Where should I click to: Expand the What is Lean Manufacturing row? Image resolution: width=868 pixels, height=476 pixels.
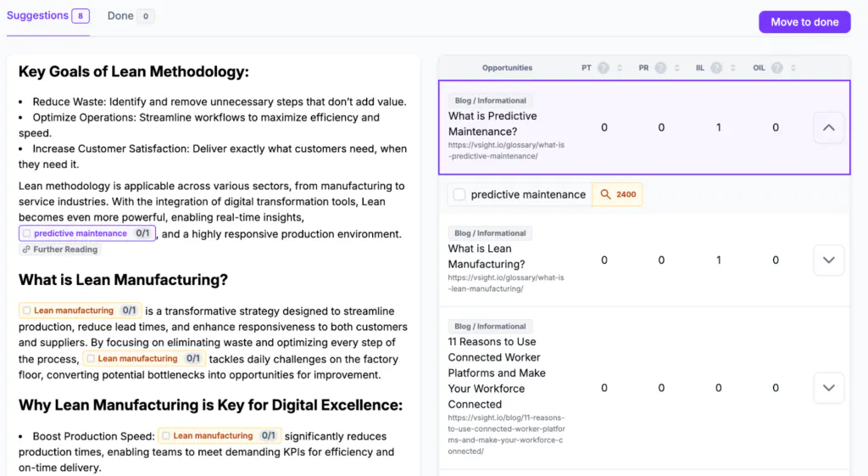828,260
